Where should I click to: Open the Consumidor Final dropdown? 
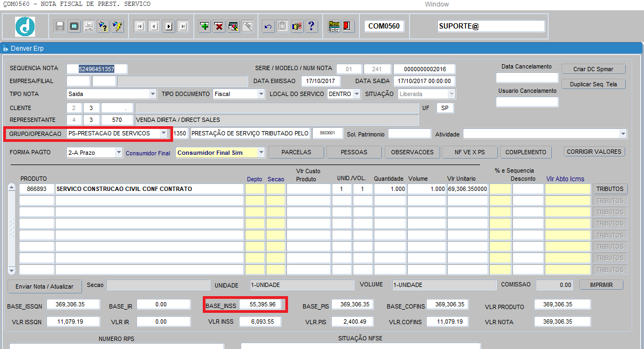click(x=261, y=152)
